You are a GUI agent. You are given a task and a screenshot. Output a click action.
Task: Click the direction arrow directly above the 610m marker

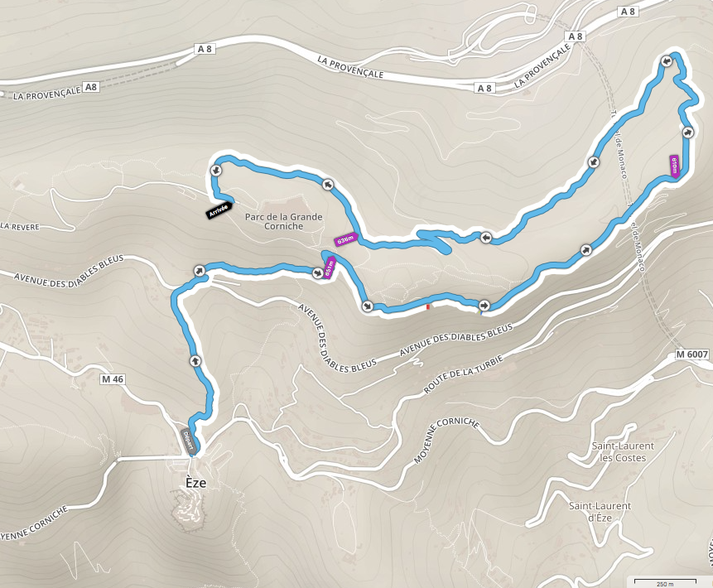(x=687, y=132)
